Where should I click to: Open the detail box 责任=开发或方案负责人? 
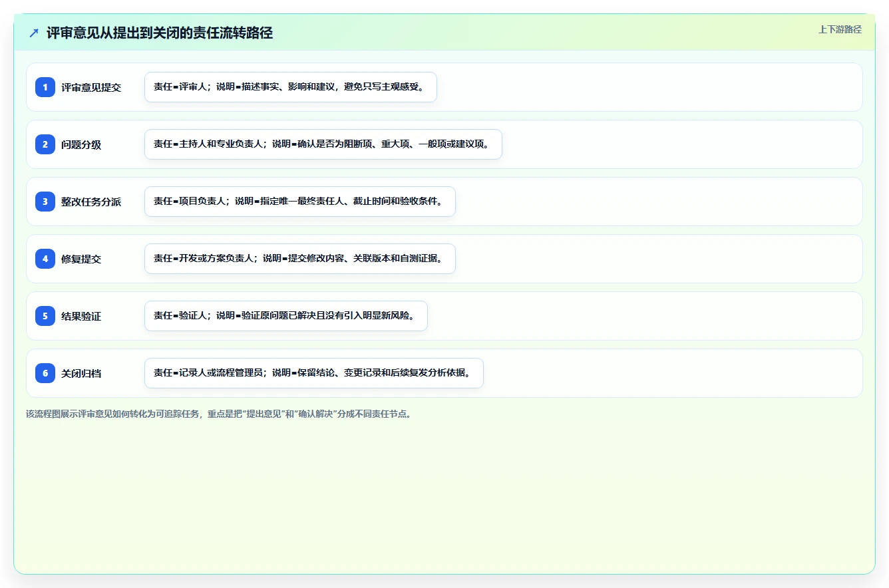(300, 259)
